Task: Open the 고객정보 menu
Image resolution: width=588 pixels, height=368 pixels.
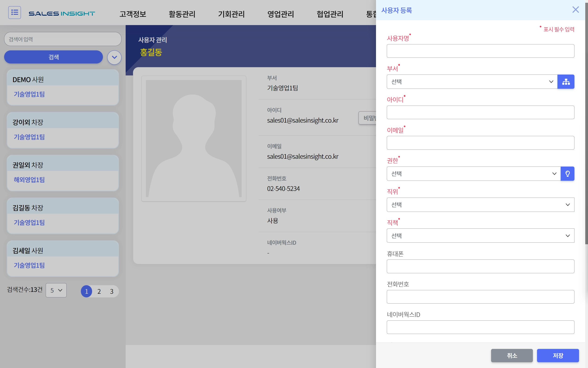Action: [x=133, y=14]
